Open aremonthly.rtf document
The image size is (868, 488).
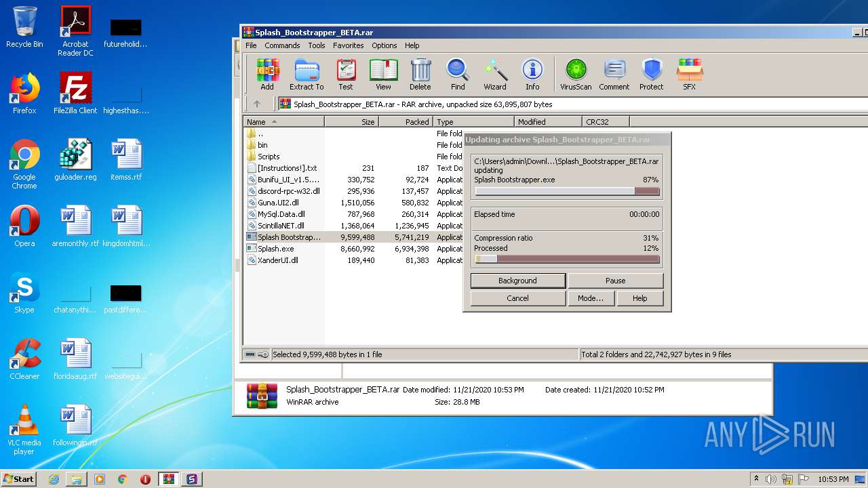click(x=75, y=226)
